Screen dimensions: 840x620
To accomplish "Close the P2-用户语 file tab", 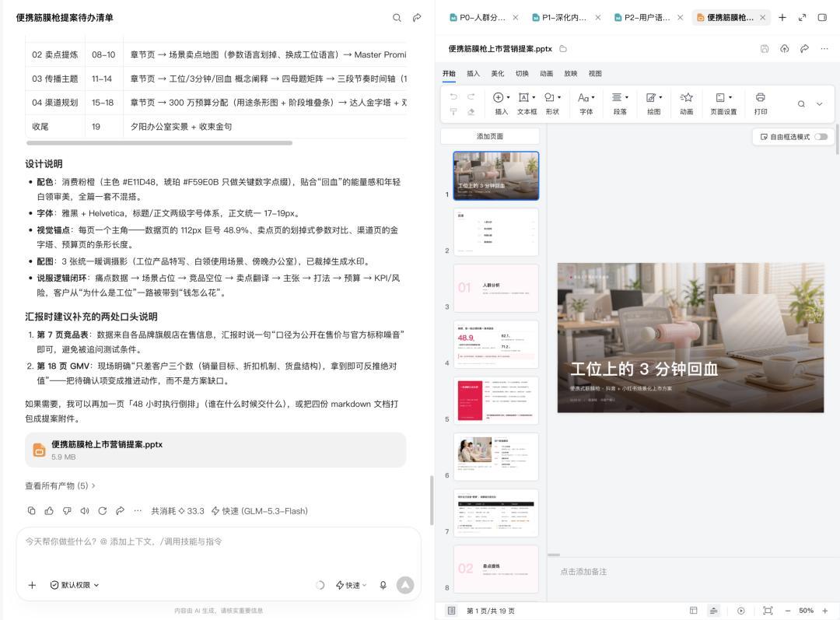I will [x=680, y=18].
